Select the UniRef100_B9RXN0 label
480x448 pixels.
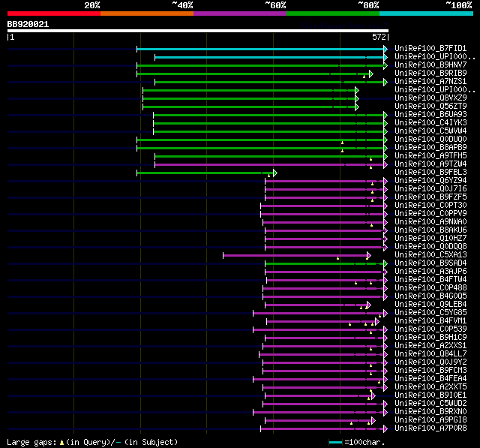[430, 412]
